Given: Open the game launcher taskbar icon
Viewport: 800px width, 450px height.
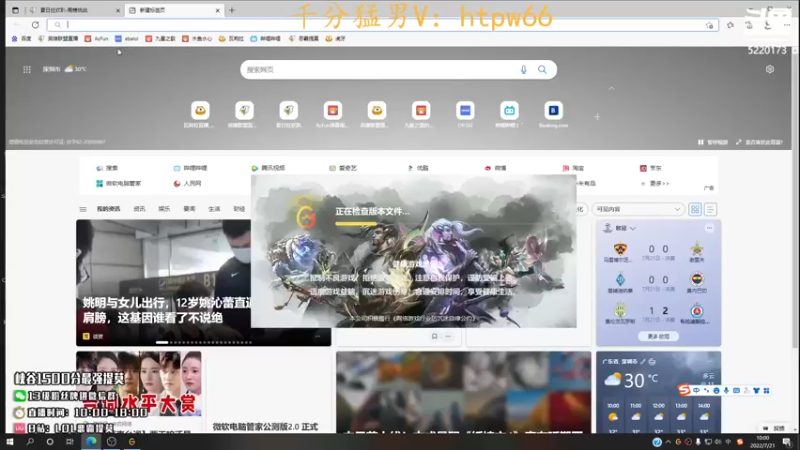Looking at the screenshot, I should pos(132,442).
